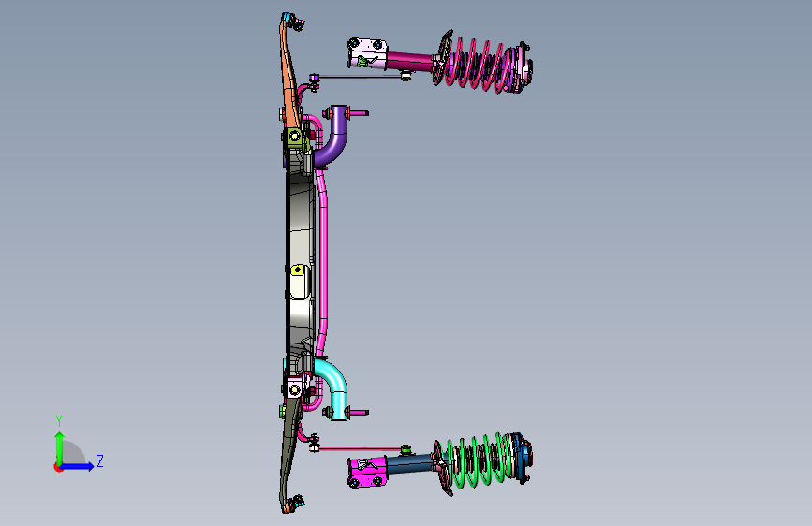Select the thin purple upper stabilizer link rod
This screenshot has height=526, width=812.
point(361,77)
